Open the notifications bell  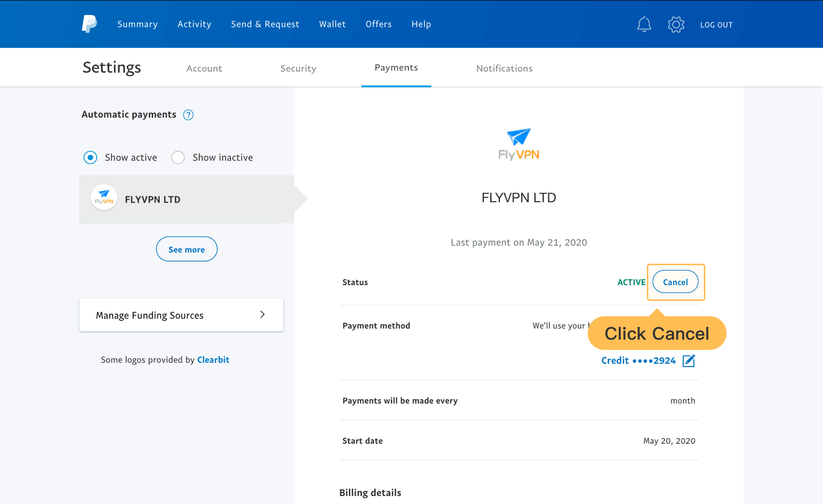pyautogui.click(x=644, y=24)
